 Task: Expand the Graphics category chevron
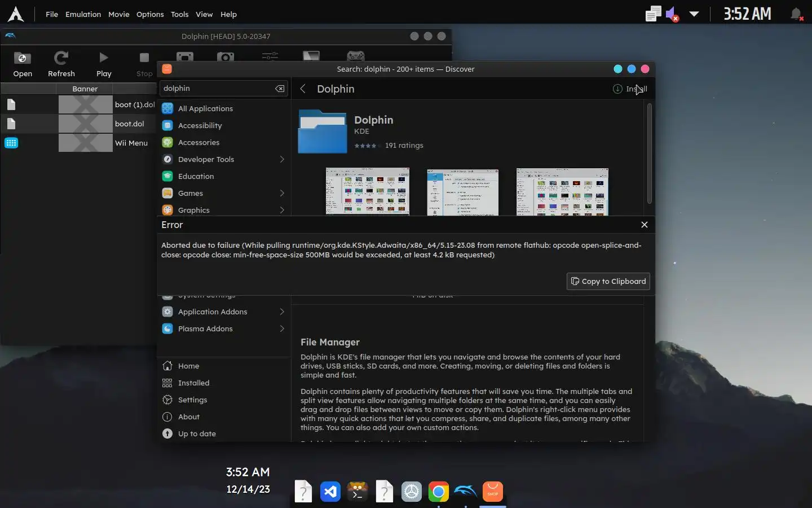tap(282, 210)
